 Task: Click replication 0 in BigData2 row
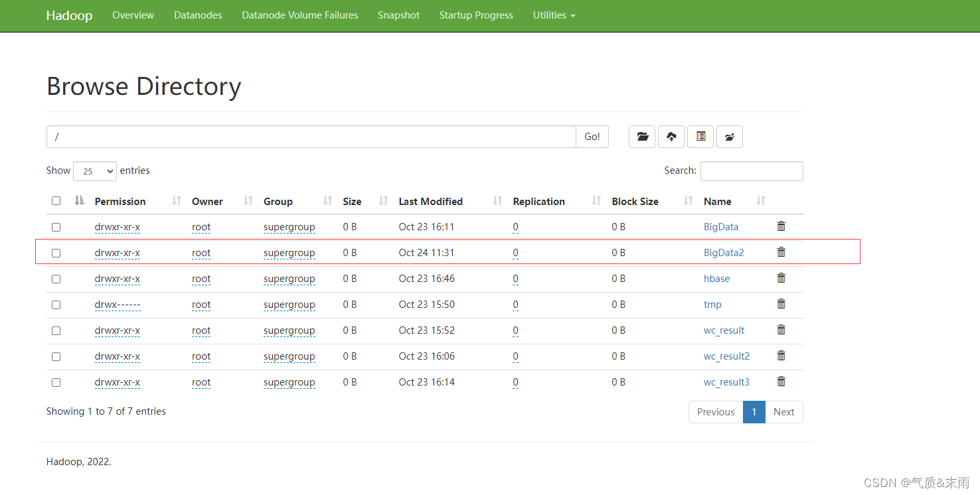click(x=515, y=253)
